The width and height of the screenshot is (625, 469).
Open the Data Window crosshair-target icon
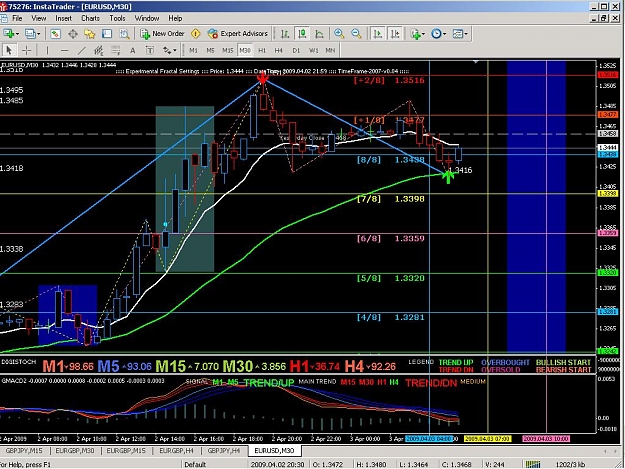73,34
